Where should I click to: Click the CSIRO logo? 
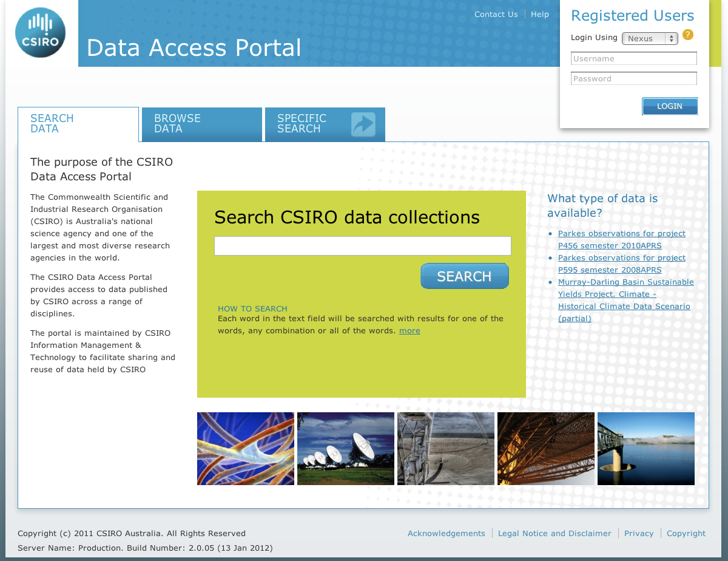click(x=41, y=33)
